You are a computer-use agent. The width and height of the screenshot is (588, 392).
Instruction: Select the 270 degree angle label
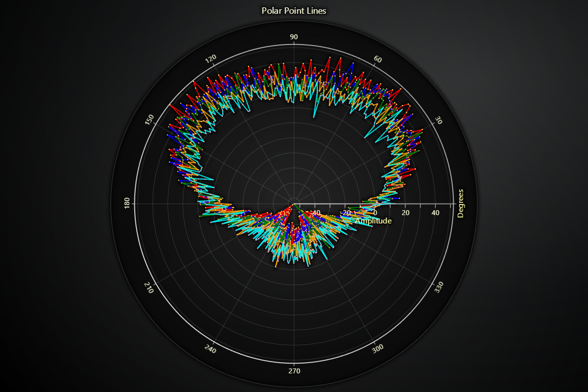coord(294,371)
